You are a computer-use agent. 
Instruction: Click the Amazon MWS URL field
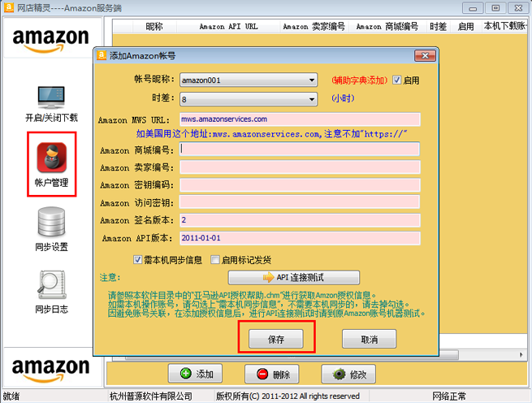pyautogui.click(x=300, y=119)
